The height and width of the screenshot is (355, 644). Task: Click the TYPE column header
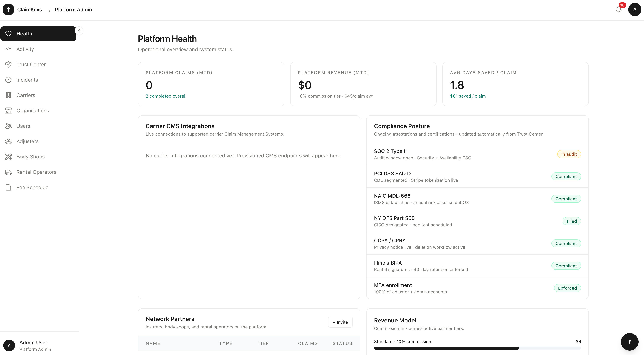click(x=226, y=343)
